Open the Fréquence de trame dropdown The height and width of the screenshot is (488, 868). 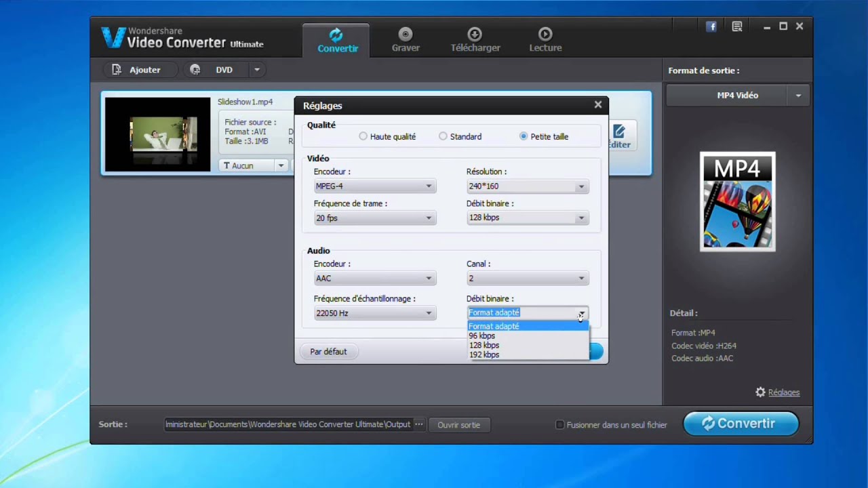pos(374,218)
